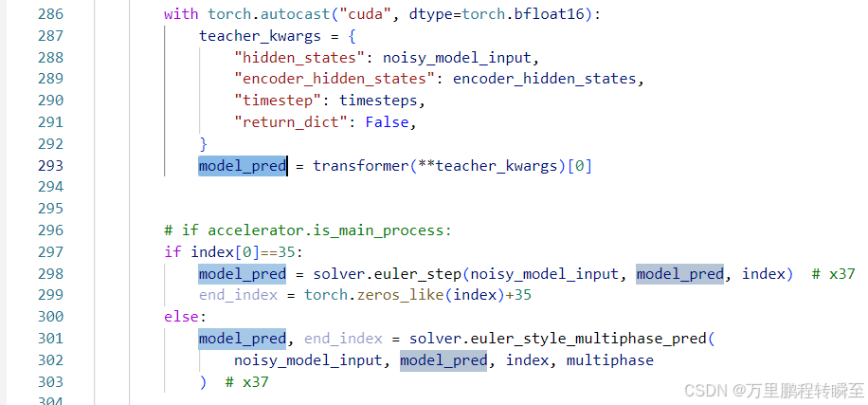
Task: Click 'noisy_model_input' on line 302
Action: pyautogui.click(x=308, y=360)
